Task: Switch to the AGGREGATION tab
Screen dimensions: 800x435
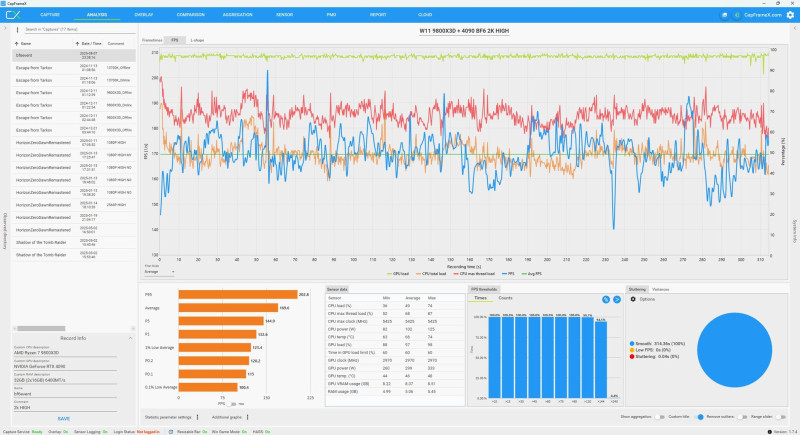Action: (237, 15)
